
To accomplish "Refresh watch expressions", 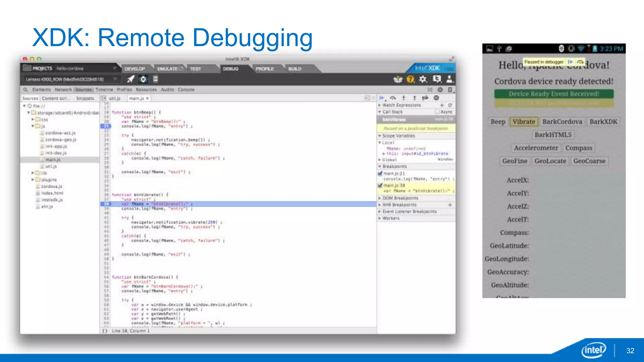I will point(450,105).
